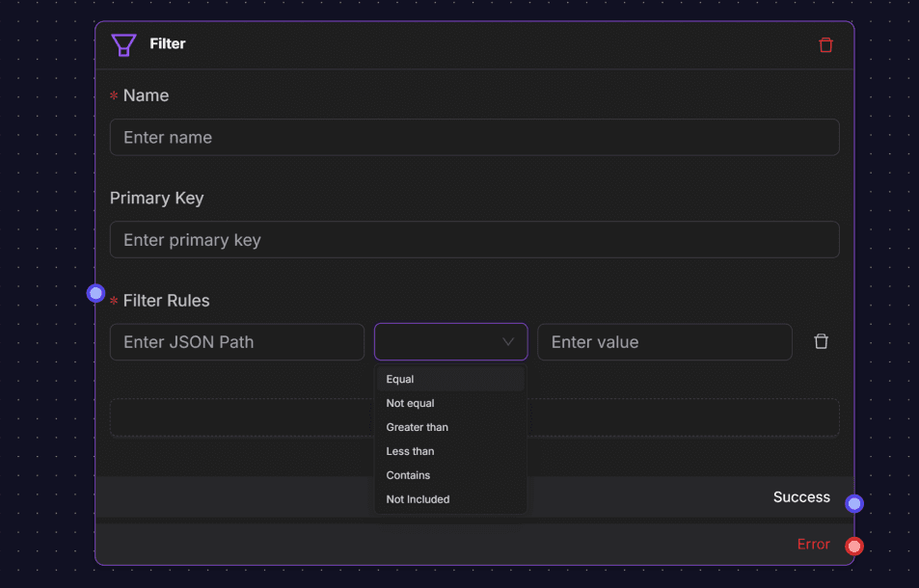The height and width of the screenshot is (588, 919).
Task: Delete the Filter node using header trash icon
Action: coord(826,44)
